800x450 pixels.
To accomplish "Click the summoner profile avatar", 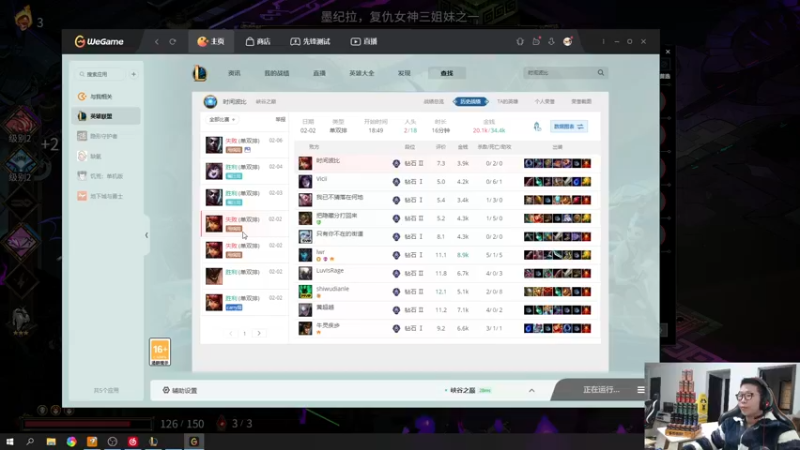I will click(x=210, y=102).
